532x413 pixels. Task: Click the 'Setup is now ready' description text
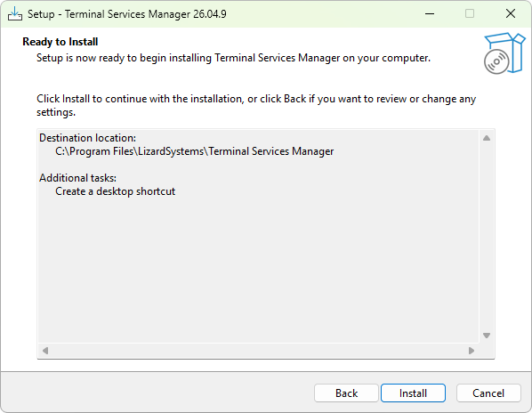[x=233, y=58]
